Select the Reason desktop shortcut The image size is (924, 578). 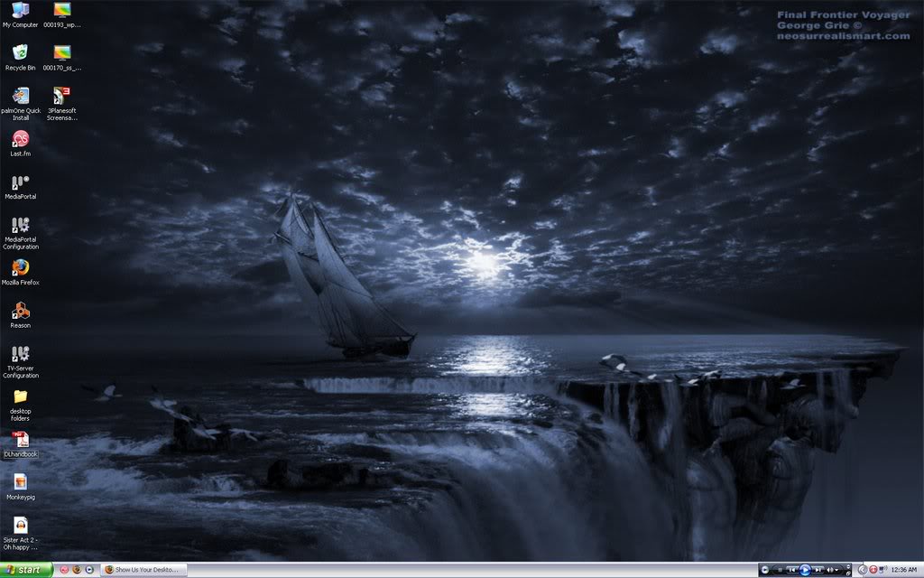tap(20, 315)
